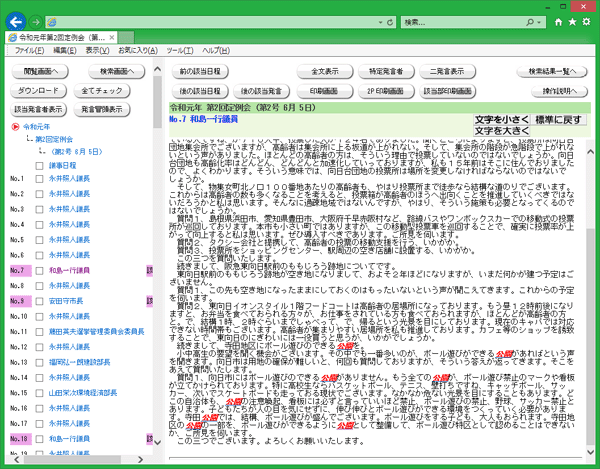Click 文字を小さく to shrink text

502,119
